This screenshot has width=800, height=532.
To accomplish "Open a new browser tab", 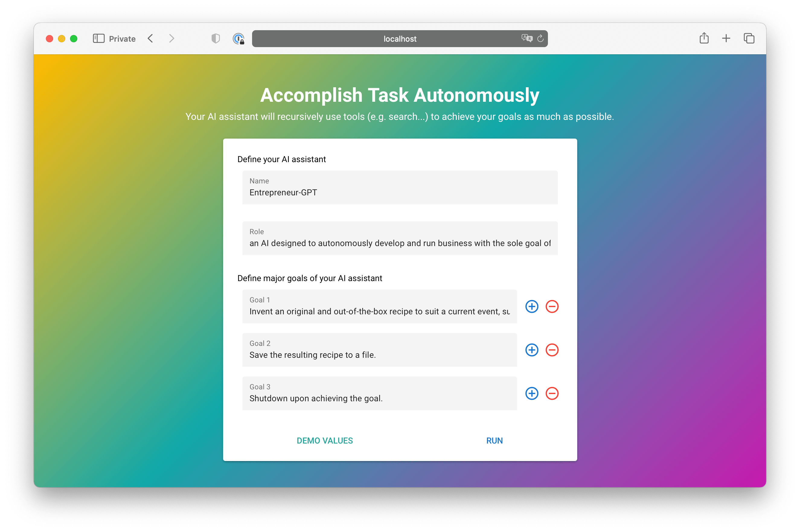I will 726,38.
